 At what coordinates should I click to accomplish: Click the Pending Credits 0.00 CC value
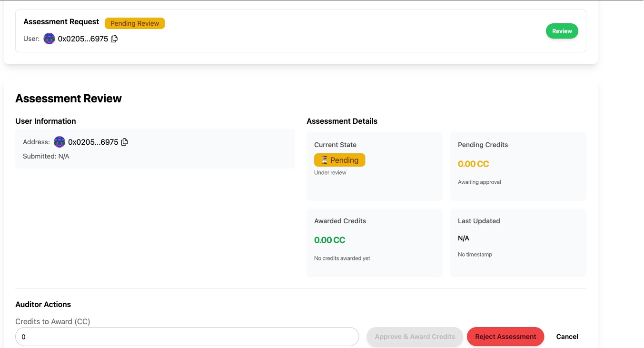pos(473,164)
